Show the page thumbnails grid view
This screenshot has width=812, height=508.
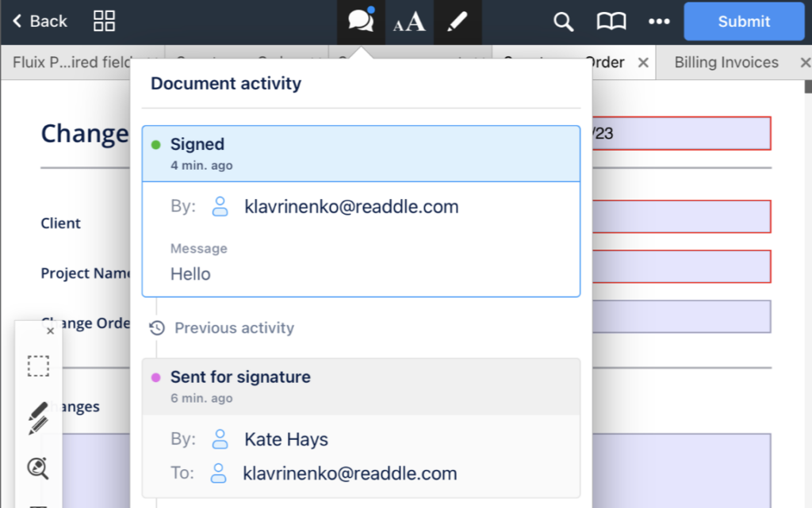pos(105,21)
